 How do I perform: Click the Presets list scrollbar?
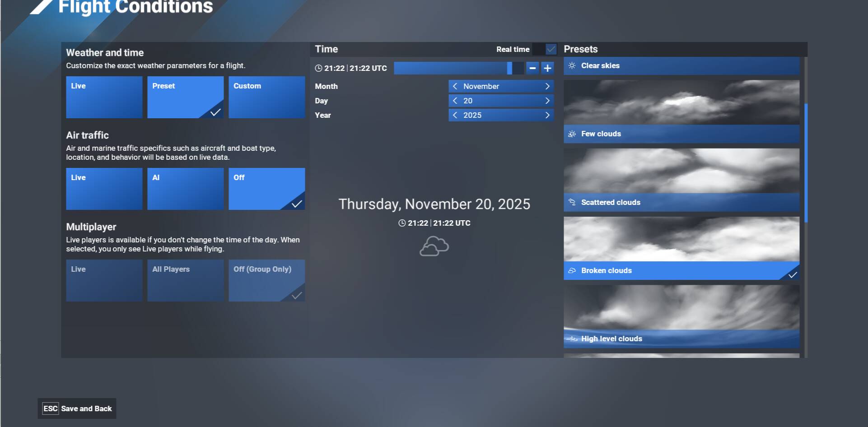coord(806,162)
